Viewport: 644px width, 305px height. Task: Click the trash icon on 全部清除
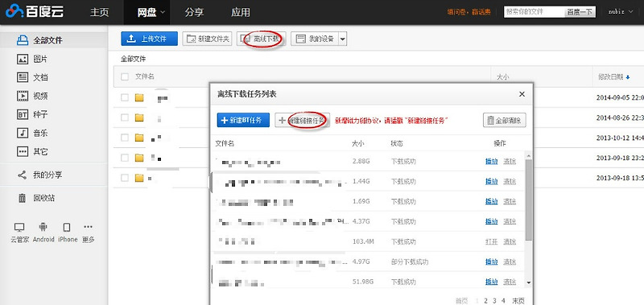point(490,121)
